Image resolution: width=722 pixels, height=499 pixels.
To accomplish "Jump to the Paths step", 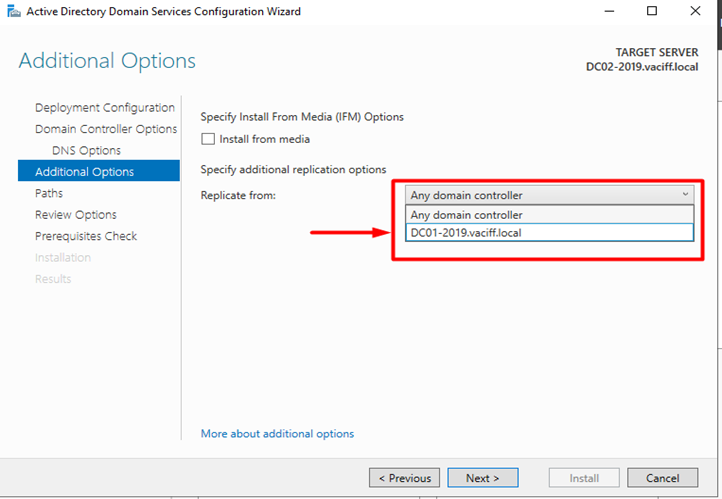I will [49, 194].
